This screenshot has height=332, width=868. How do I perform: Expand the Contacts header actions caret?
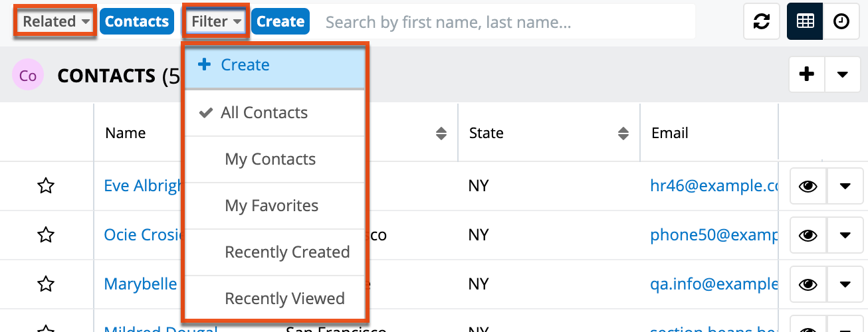(843, 74)
